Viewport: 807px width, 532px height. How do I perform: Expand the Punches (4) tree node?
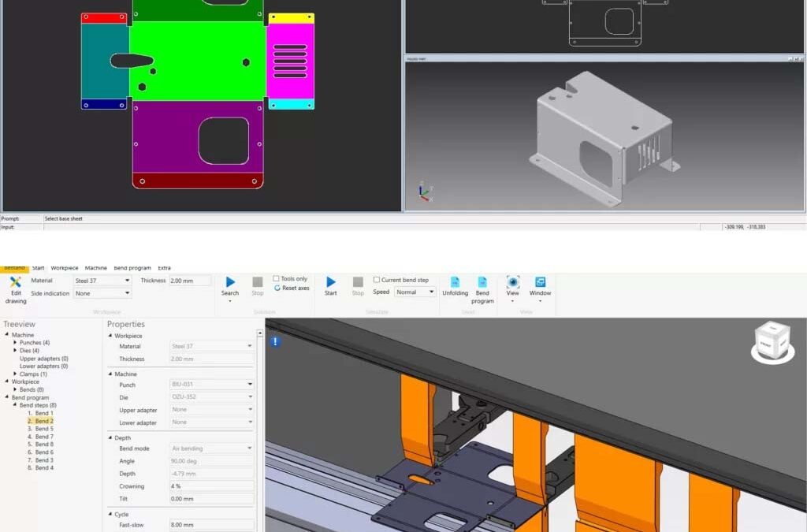(15, 343)
